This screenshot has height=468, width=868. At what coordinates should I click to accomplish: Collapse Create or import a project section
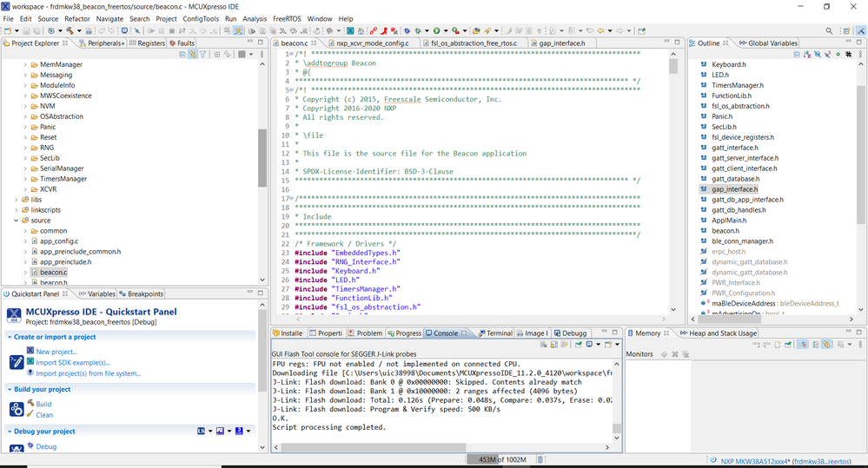[x=10, y=337]
